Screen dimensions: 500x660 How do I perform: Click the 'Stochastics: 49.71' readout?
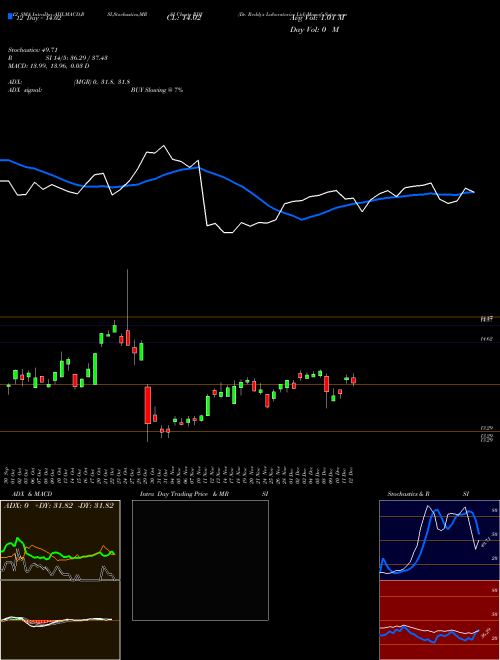point(32,50)
